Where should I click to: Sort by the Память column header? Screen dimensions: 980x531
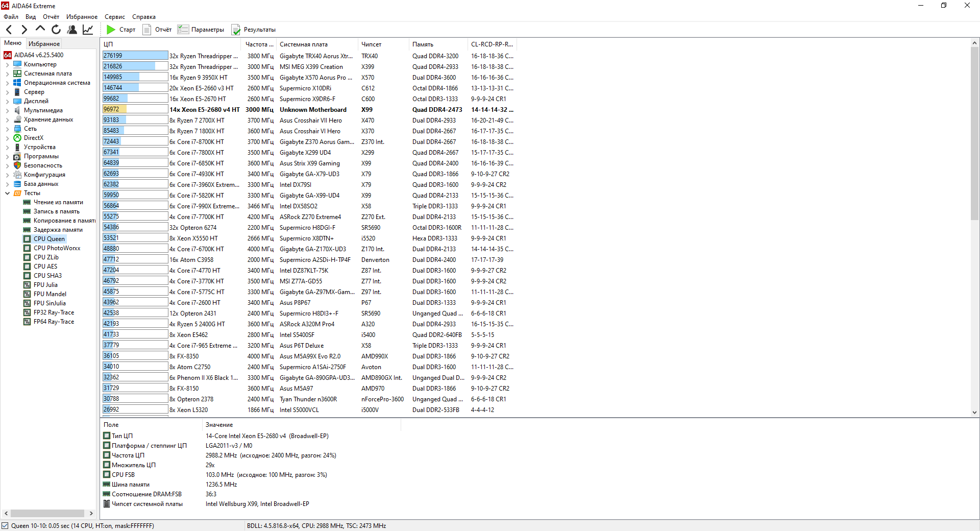(x=438, y=44)
